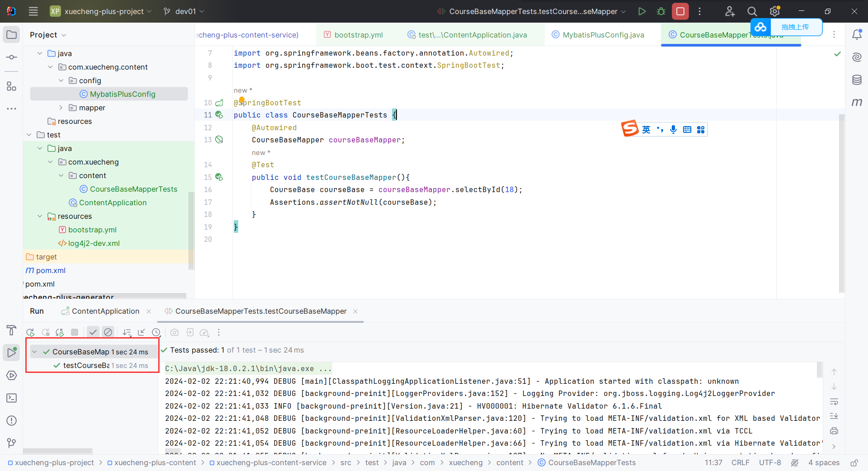The height and width of the screenshot is (471, 868).
Task: Click Test History clock icon
Action: 156,332
